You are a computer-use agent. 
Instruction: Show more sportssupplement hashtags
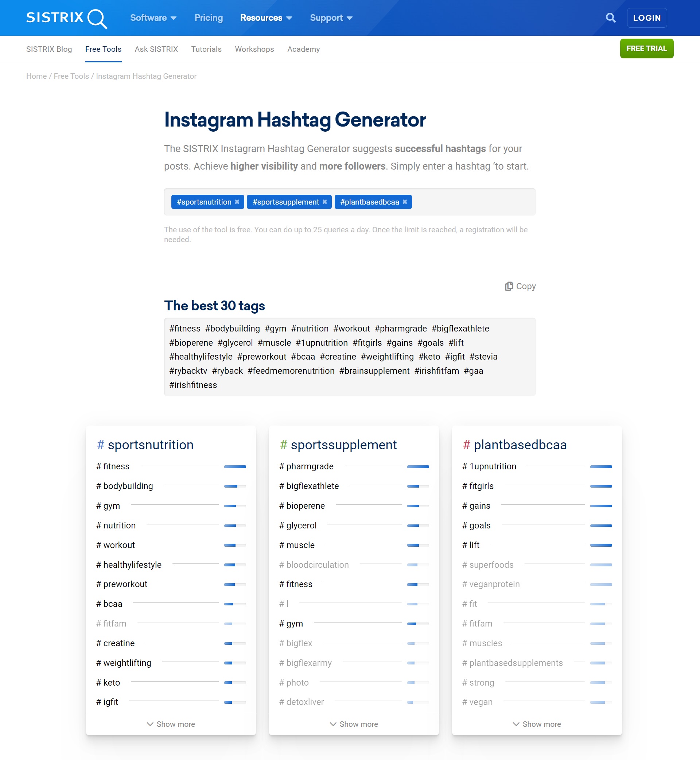tap(354, 724)
